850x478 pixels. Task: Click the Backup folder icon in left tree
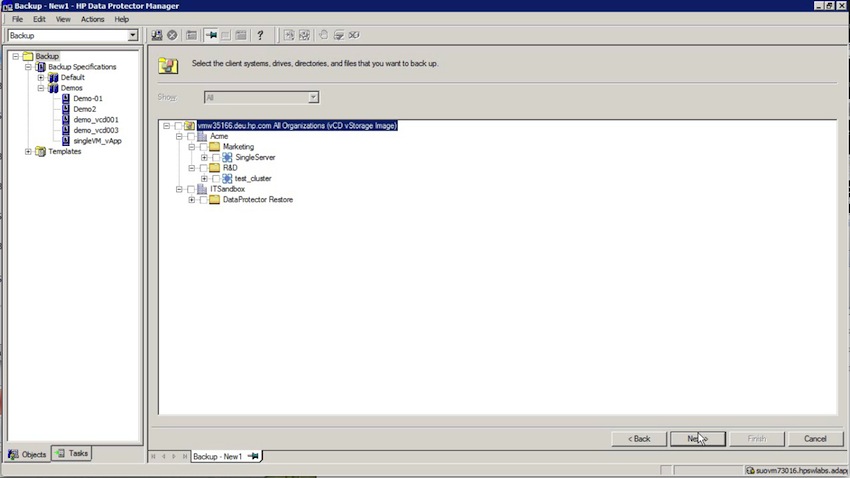(28, 56)
